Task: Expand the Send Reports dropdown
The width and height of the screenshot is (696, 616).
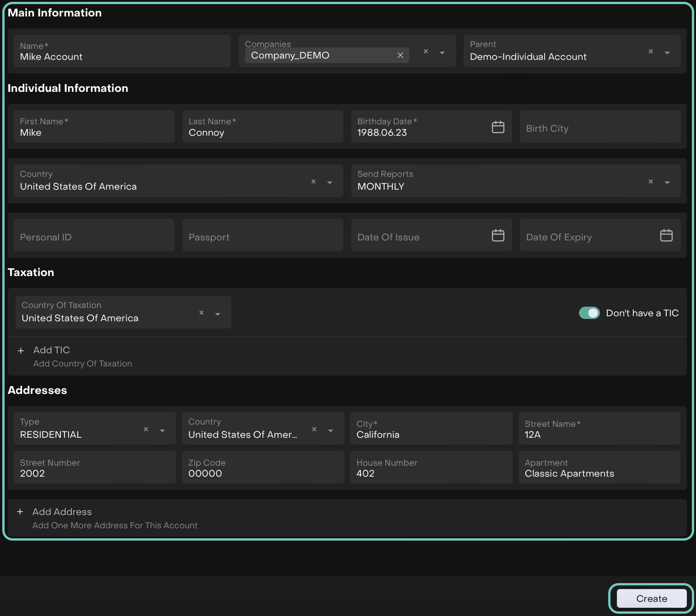Action: 667,183
